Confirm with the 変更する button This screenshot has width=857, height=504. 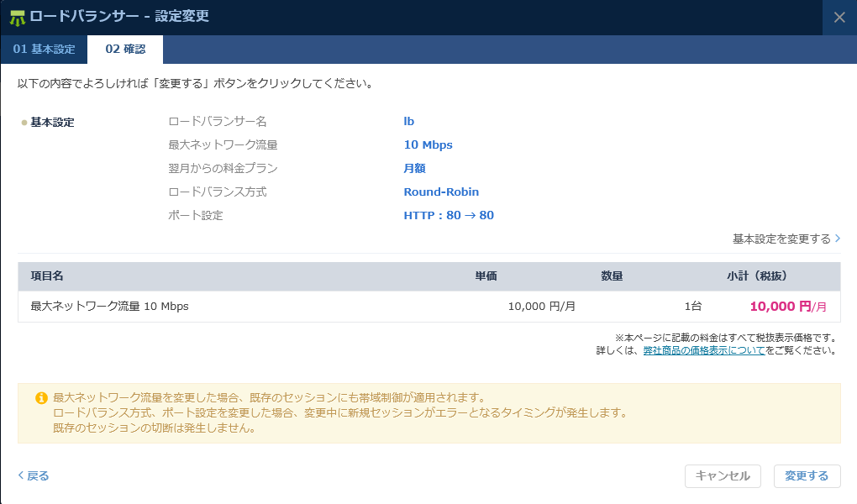click(x=807, y=476)
